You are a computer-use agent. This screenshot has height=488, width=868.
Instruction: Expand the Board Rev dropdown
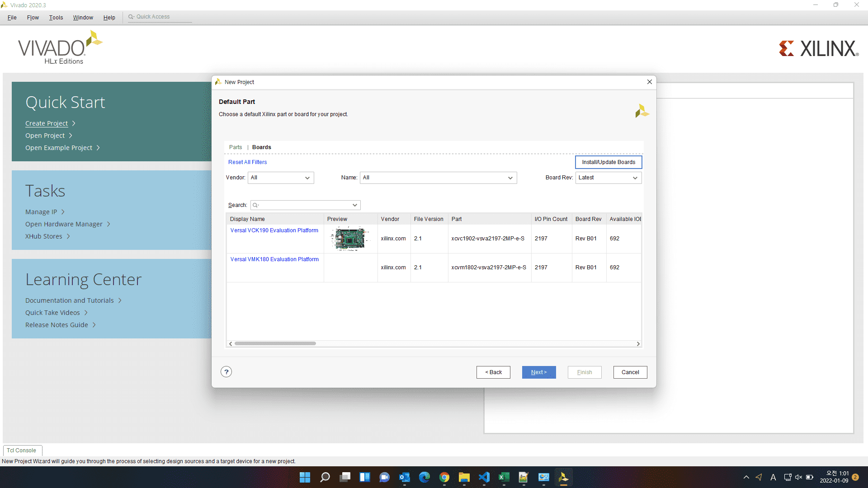pos(608,178)
